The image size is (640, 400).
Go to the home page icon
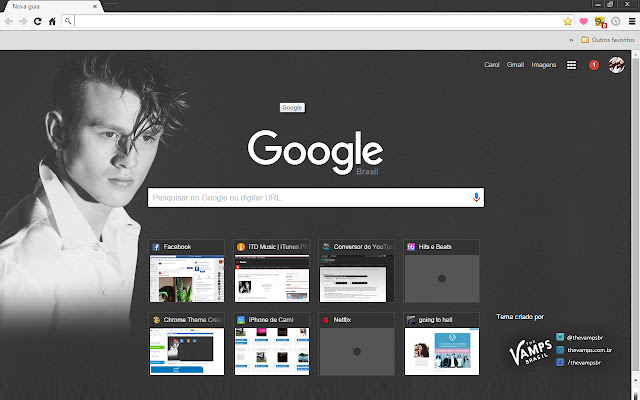(52, 21)
